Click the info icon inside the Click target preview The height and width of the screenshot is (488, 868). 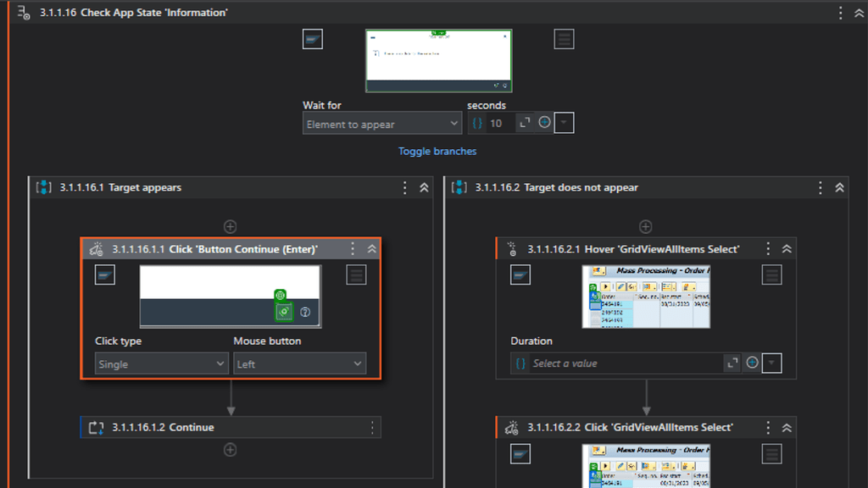305,312
